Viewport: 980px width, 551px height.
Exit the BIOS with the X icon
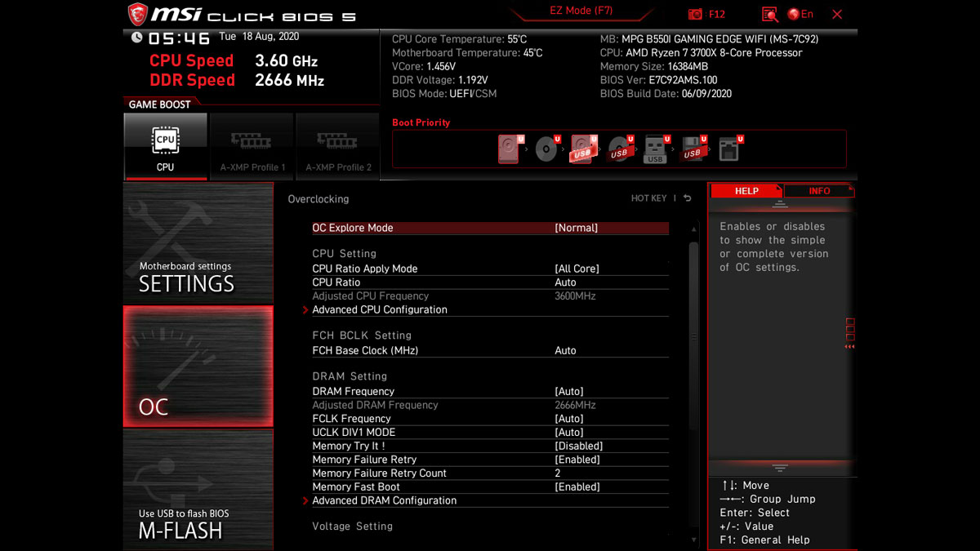837,14
